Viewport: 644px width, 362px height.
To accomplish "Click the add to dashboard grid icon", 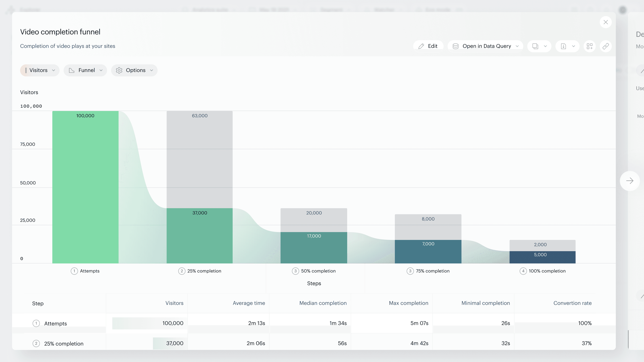I will (x=589, y=46).
